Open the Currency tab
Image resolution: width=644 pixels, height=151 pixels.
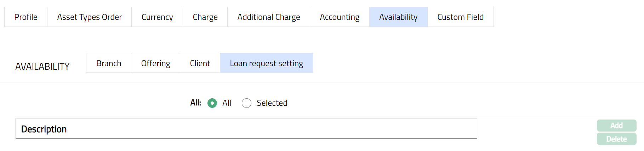point(157,17)
